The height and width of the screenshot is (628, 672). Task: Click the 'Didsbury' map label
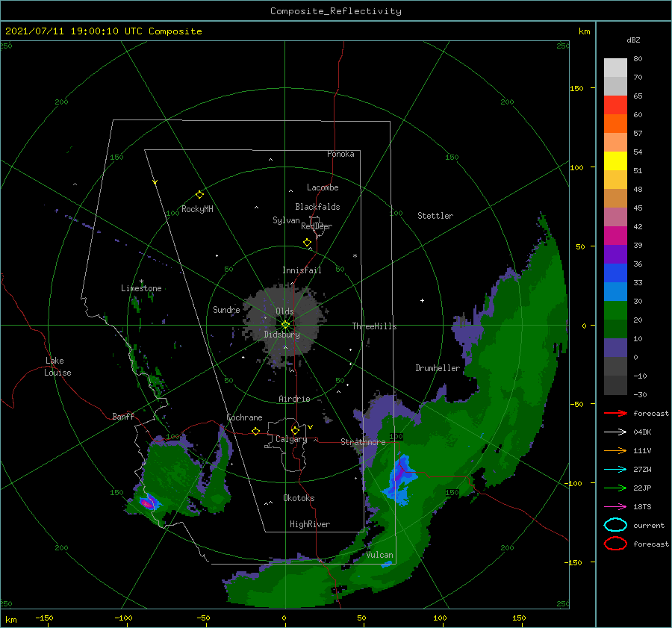[x=282, y=335]
